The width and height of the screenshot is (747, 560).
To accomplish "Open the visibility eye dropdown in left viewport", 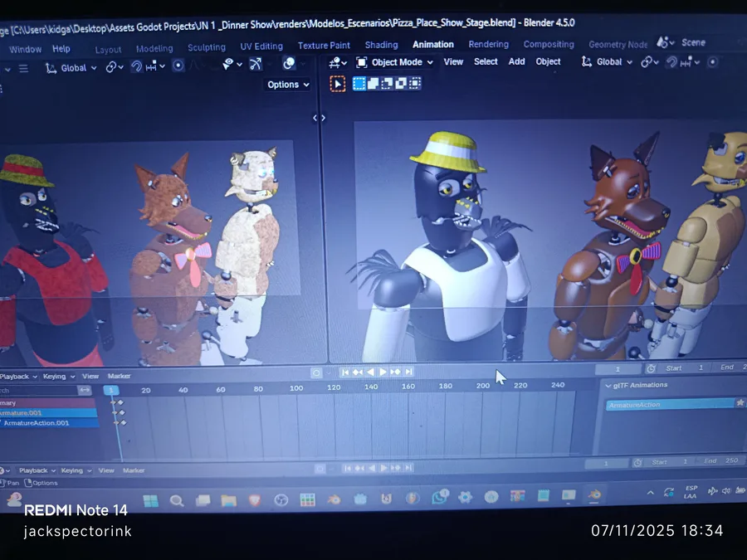I will 232,64.
